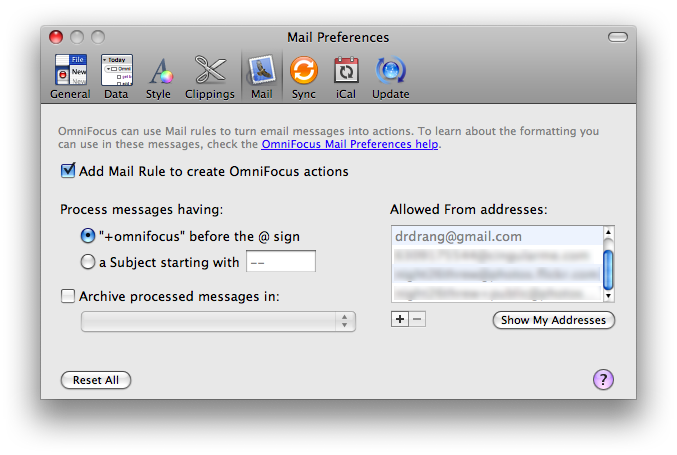This screenshot has width=677, height=455.
Task: Click the address list scroll up arrow
Action: 608,233
